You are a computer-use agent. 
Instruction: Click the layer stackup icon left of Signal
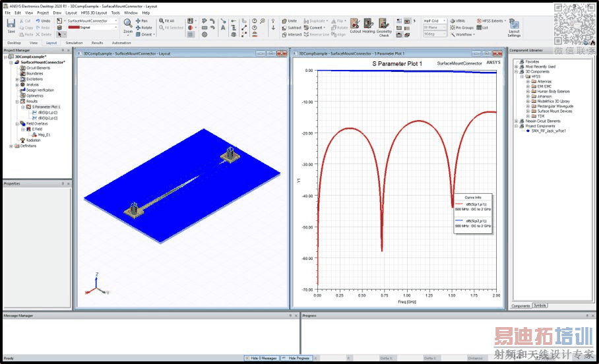[59, 28]
